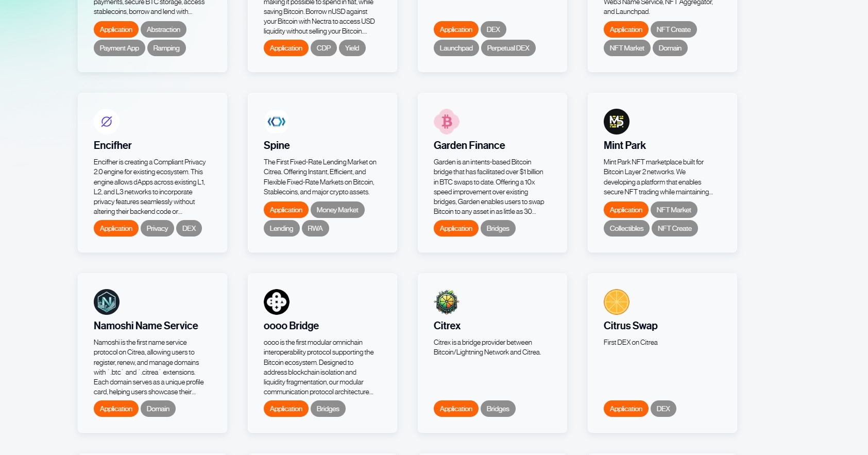Select the Domain tag on Namoshi card
Screen dimensions: 868x455
coord(158,409)
